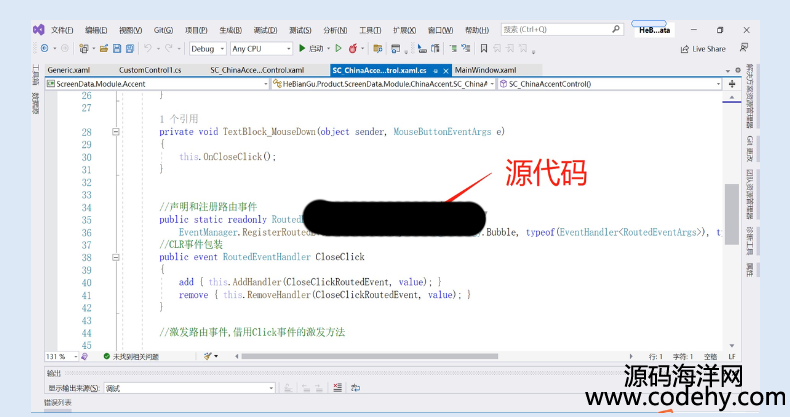
Task: Click the clear all output icon
Action: (338, 388)
